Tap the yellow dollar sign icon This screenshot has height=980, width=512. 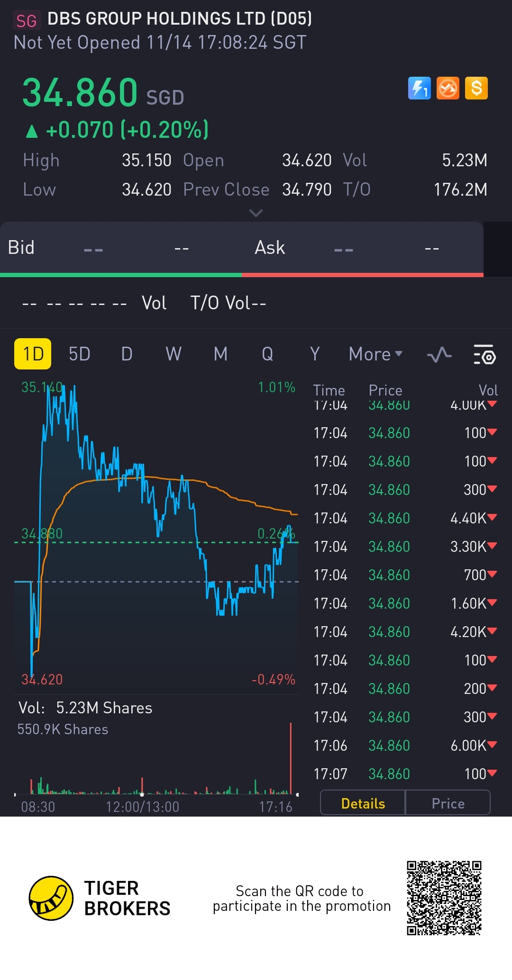pos(476,88)
